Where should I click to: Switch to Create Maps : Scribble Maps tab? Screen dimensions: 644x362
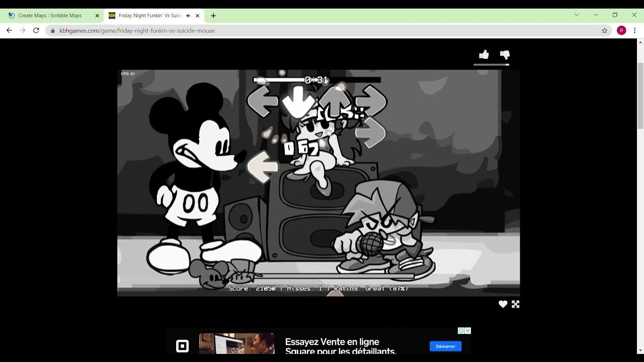53,16
